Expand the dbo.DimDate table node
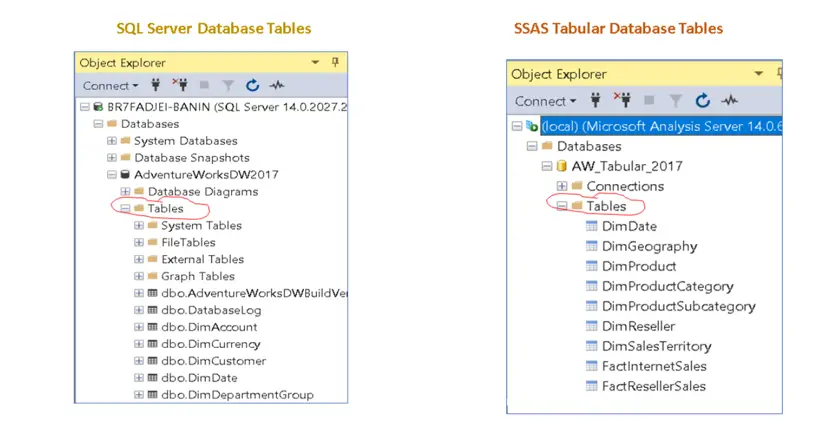This screenshot has width=831, height=430. tap(139, 378)
